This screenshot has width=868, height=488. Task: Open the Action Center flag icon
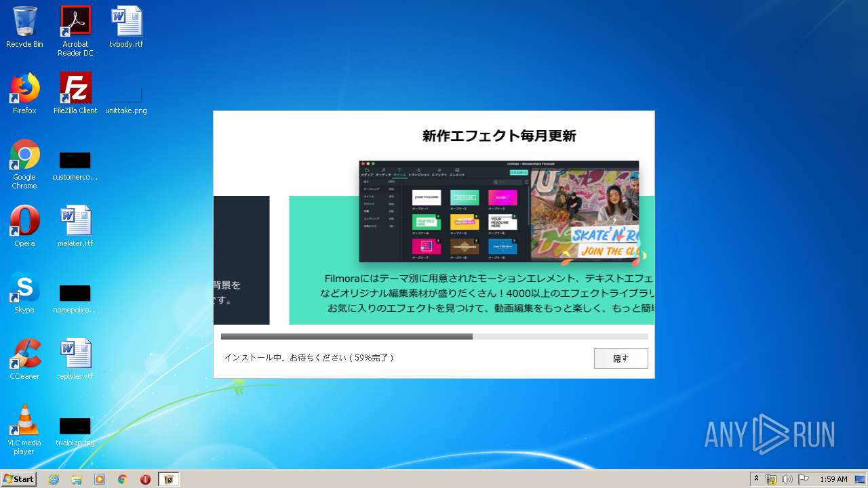tap(804, 479)
